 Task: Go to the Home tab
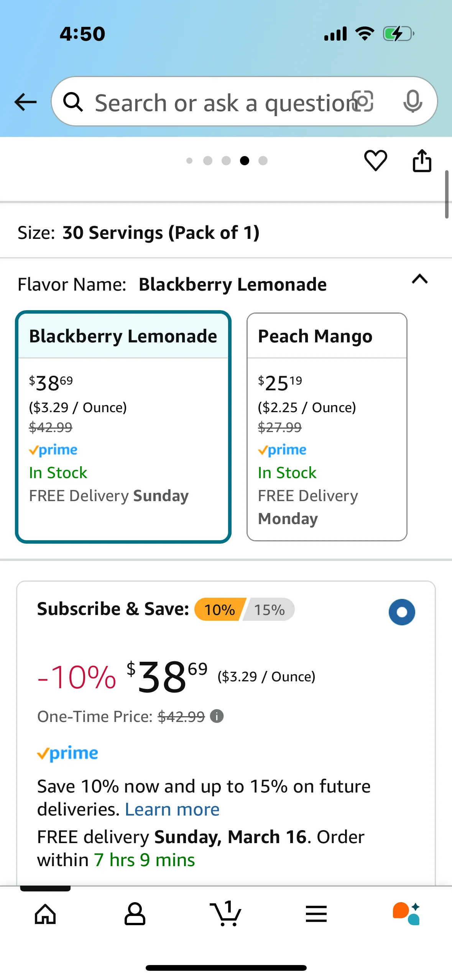[45, 914]
